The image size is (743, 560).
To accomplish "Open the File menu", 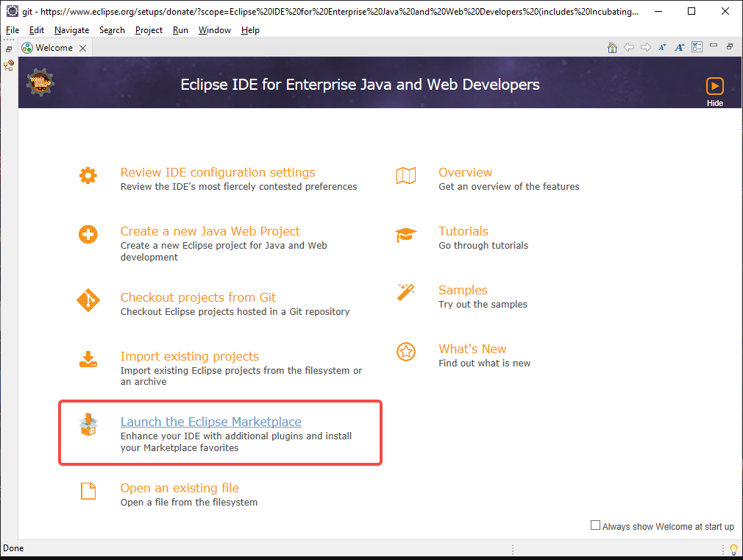I will coord(13,30).
